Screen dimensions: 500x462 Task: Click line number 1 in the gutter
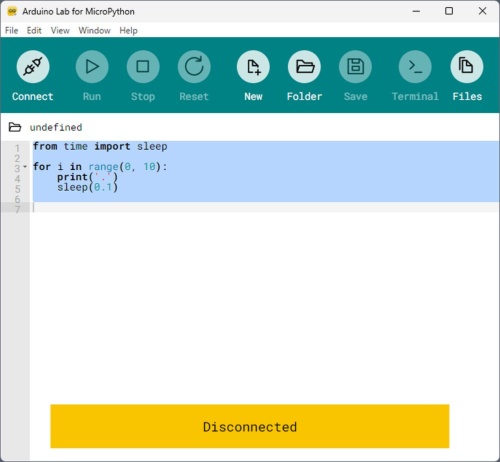tap(17, 148)
